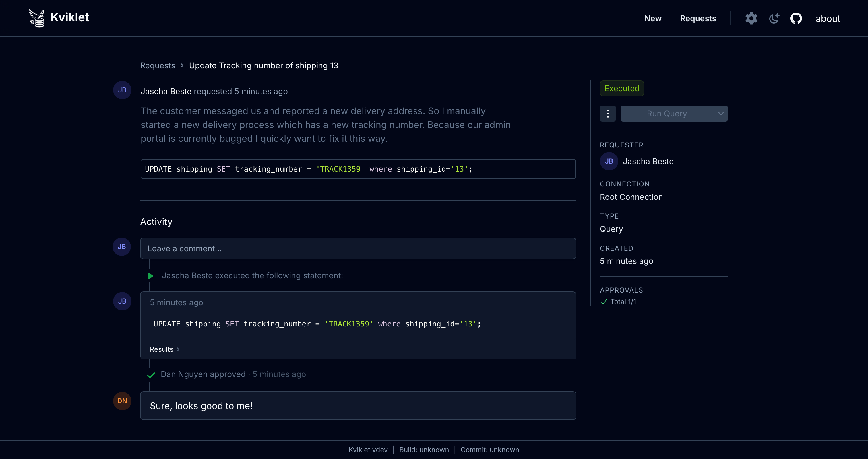The height and width of the screenshot is (459, 868).
Task: Click 'Commit: unknown' footer text
Action: (x=490, y=450)
